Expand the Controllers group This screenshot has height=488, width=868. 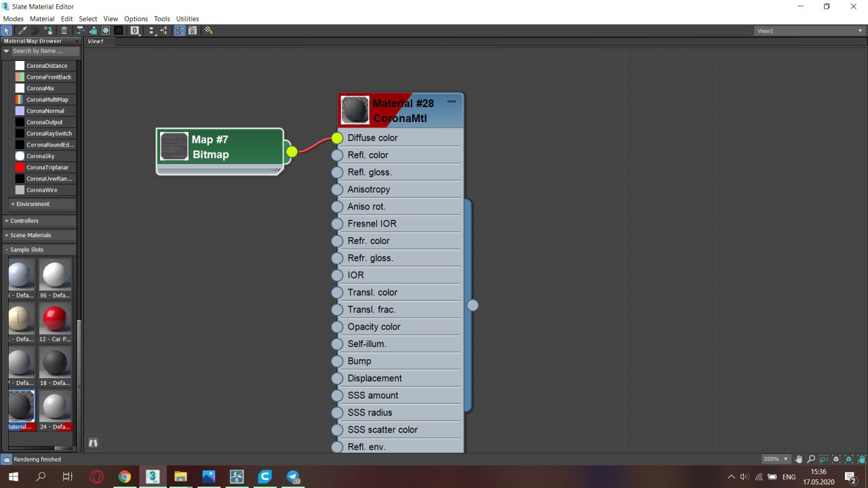pos(39,221)
